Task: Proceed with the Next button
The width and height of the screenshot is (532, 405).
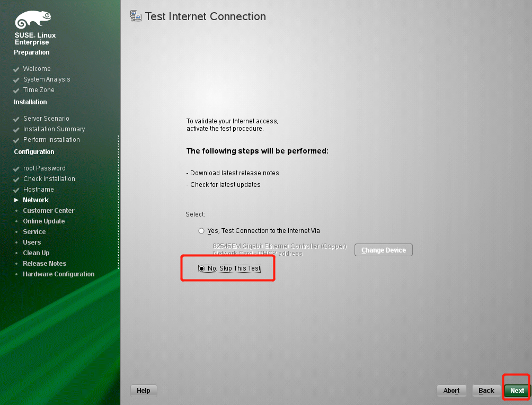Action: (x=517, y=390)
